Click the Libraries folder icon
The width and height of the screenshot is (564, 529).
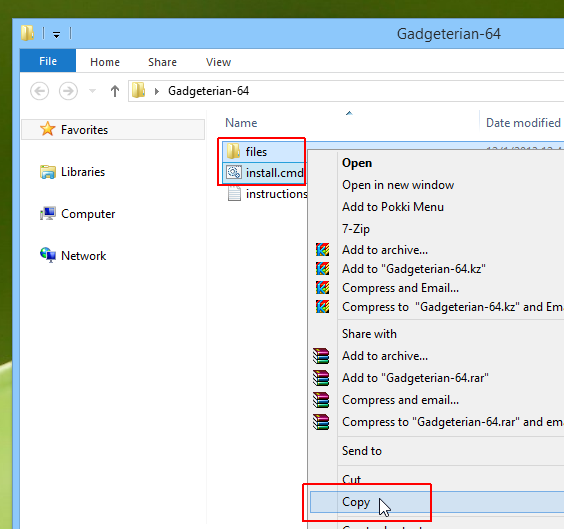47,172
